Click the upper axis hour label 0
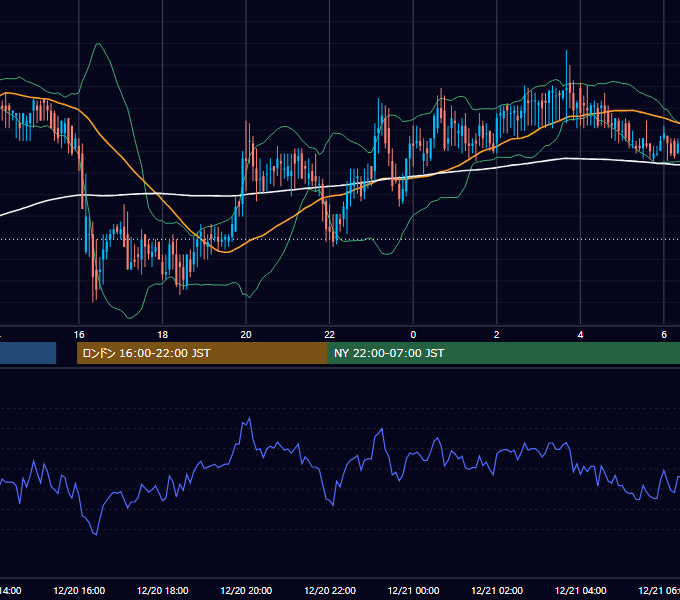The image size is (680, 600). [x=413, y=335]
